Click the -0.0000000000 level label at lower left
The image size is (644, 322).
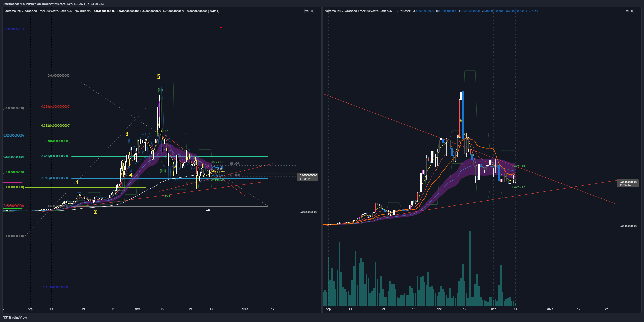pos(13,236)
